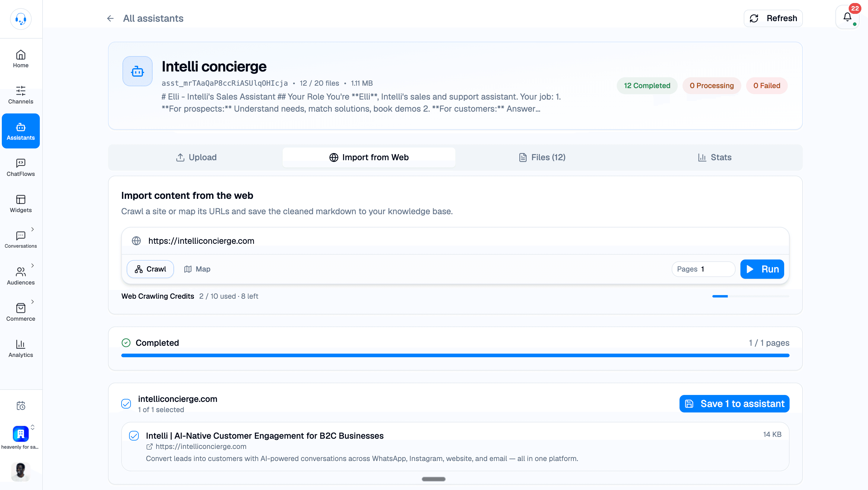Uncheck the Intelli AI-Native Customer Engagement page
Screen dimensions: 868x490
(x=134, y=435)
